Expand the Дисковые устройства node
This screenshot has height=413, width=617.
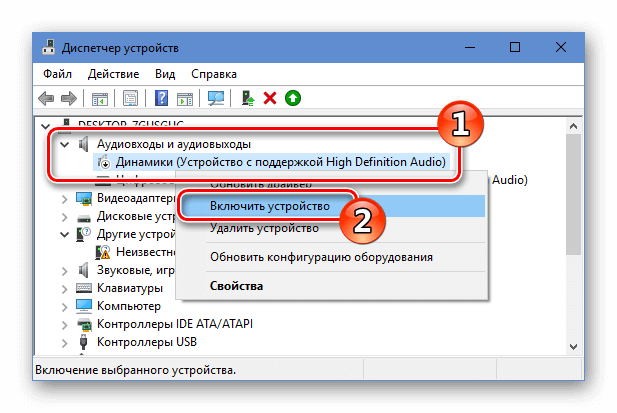tap(65, 217)
